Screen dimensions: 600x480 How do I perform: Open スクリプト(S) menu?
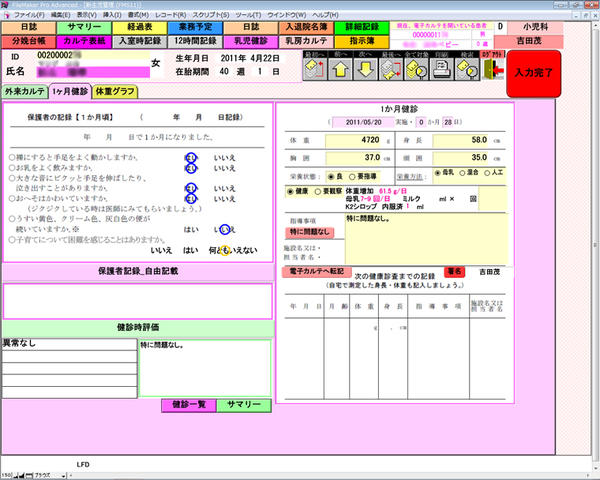pyautogui.click(x=211, y=15)
